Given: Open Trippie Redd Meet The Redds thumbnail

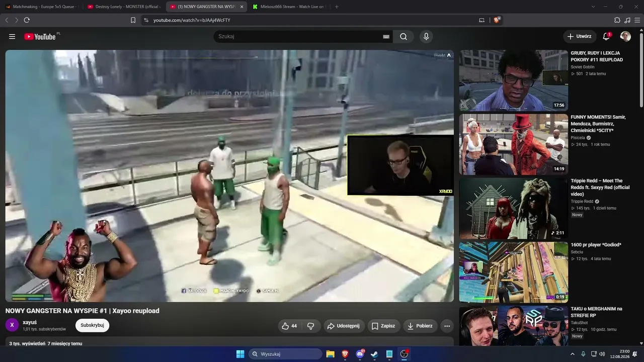Looking at the screenshot, I should [513, 208].
